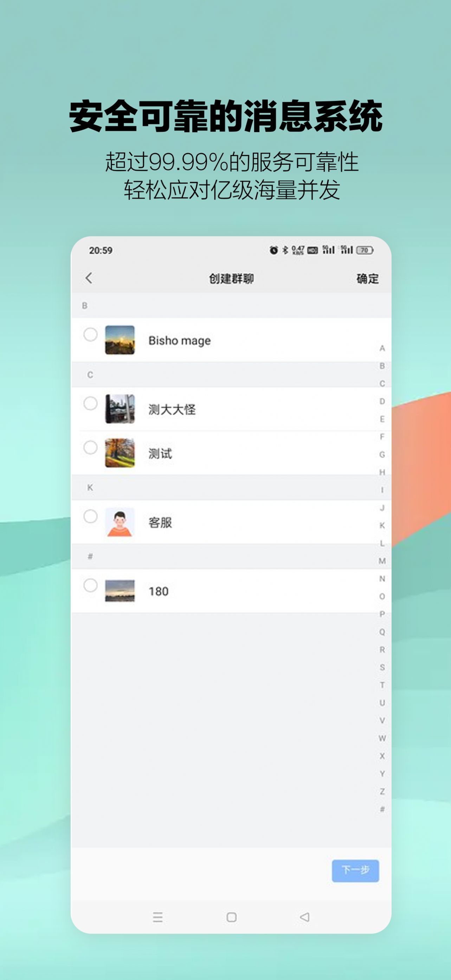The image size is (451, 980).
Task: Tap the 测试 autumn tree avatar
Action: pyautogui.click(x=120, y=453)
